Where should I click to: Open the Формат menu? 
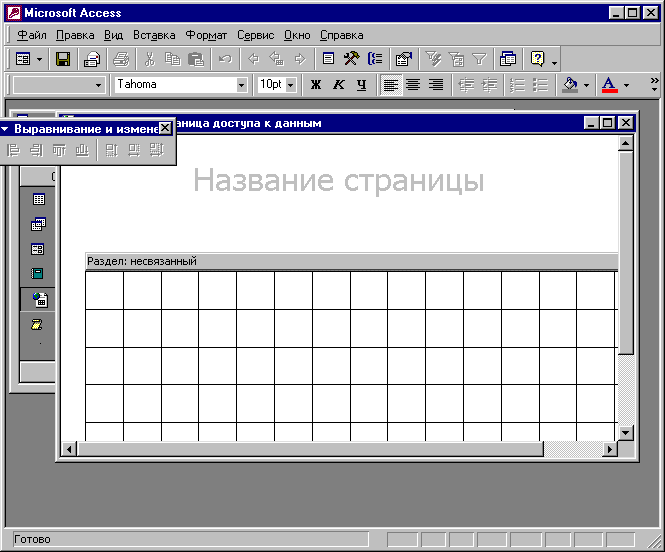[x=206, y=35]
